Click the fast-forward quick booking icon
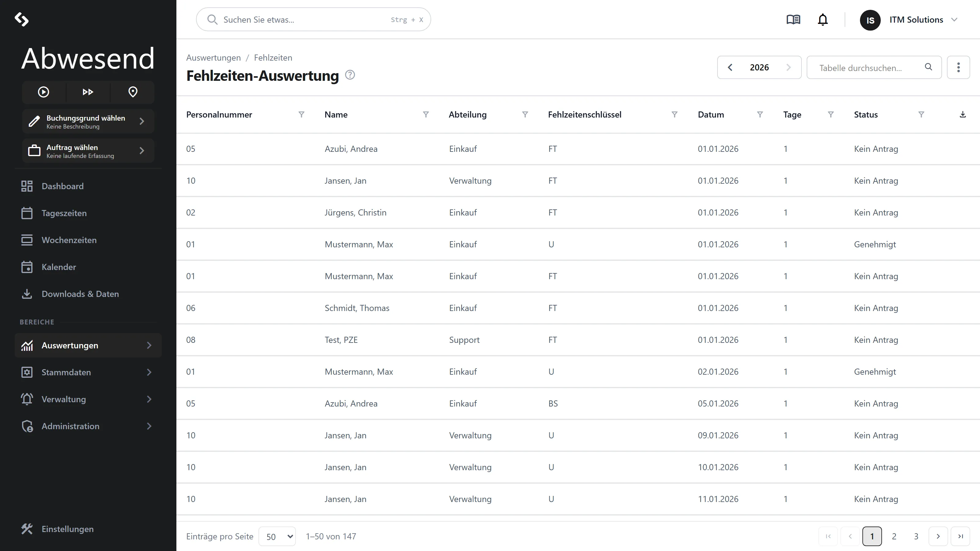980x551 pixels. tap(88, 92)
